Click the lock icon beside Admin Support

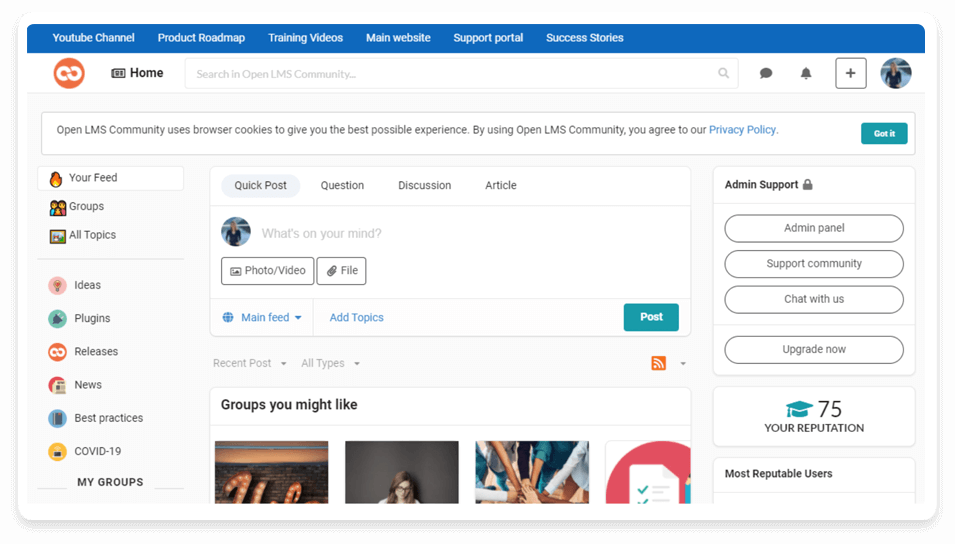click(x=808, y=185)
